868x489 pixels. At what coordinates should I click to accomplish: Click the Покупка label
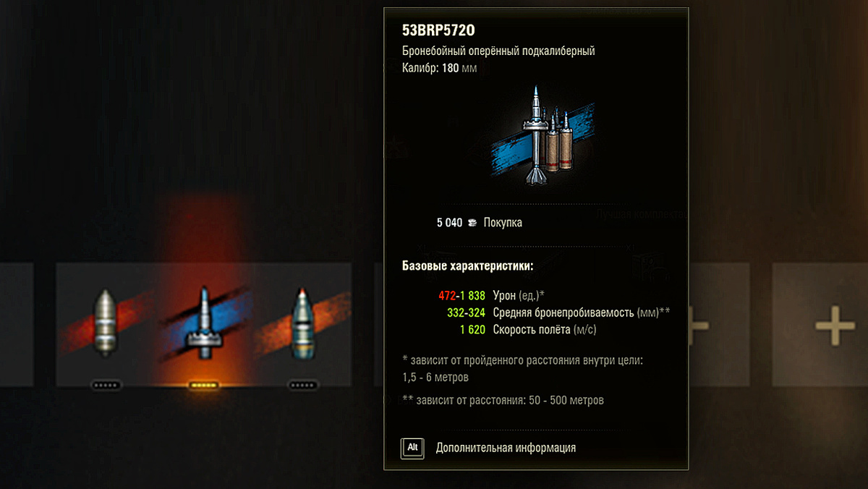click(x=503, y=223)
